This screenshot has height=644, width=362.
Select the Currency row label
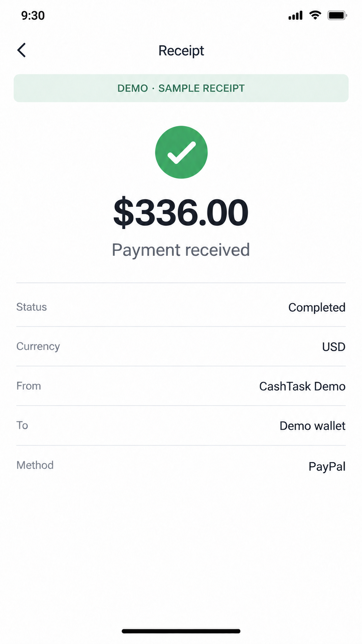point(38,347)
